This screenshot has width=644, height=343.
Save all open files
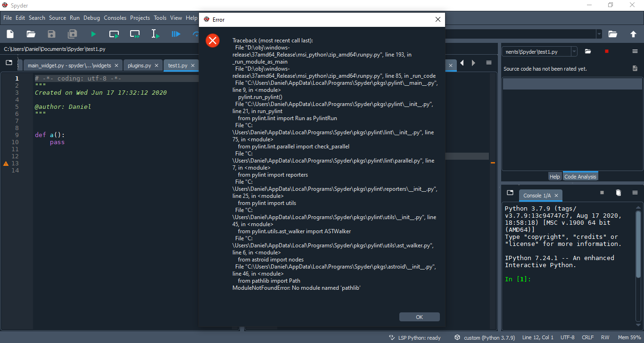click(72, 33)
